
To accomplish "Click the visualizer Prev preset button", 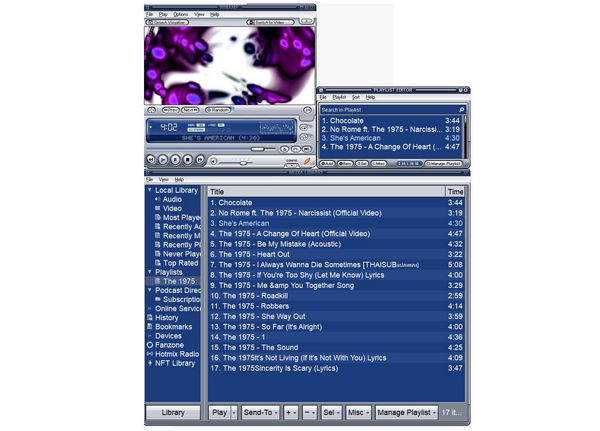I will (171, 110).
